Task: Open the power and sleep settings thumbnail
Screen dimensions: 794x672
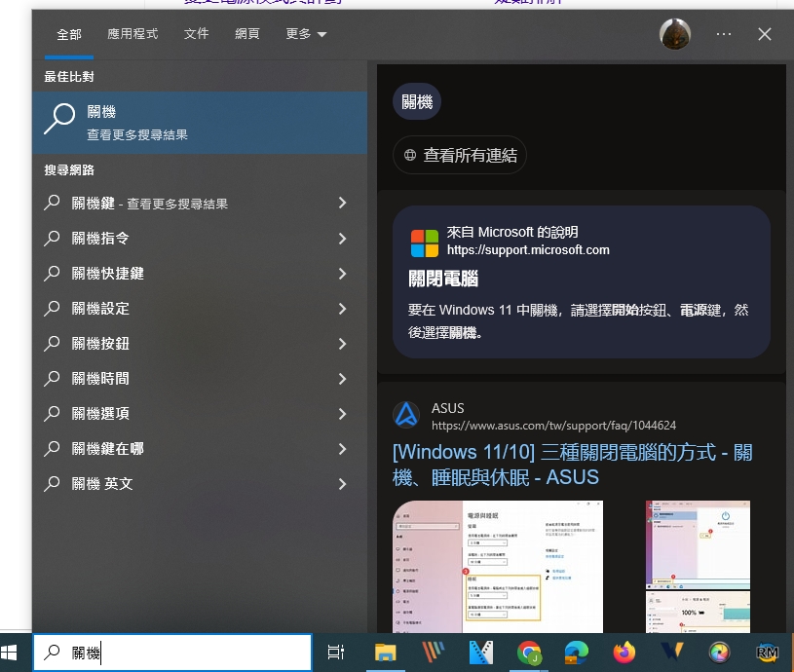Action: pyautogui.click(x=498, y=567)
